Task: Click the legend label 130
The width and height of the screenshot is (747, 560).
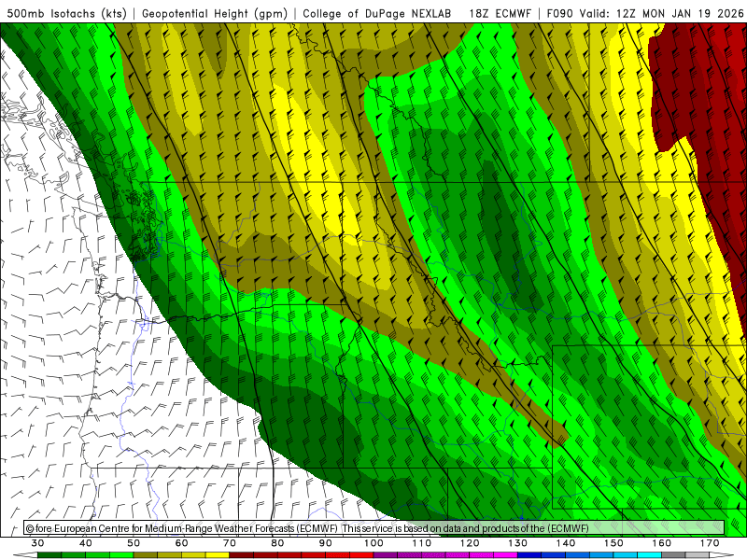Action: click(x=517, y=543)
